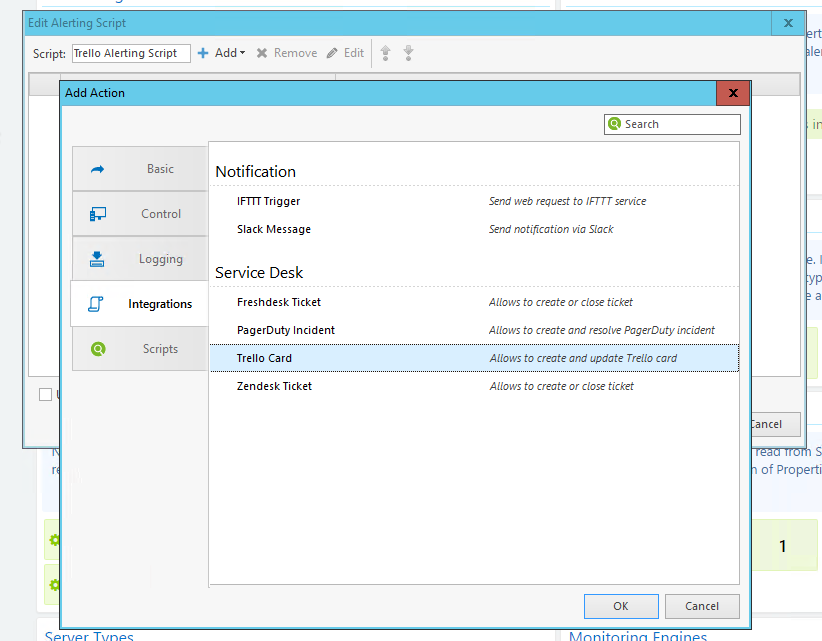
Task: Open the Add dropdown arrow
Action: (x=242, y=53)
